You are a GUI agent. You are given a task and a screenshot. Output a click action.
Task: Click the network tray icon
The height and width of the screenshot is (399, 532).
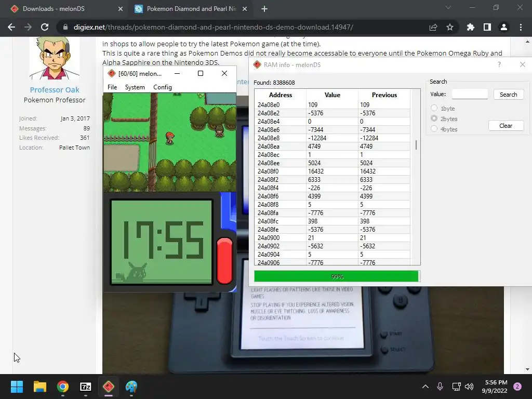tap(456, 387)
